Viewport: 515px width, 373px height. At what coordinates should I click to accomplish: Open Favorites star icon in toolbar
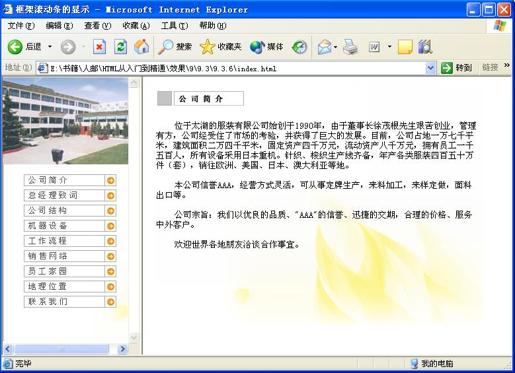point(207,47)
